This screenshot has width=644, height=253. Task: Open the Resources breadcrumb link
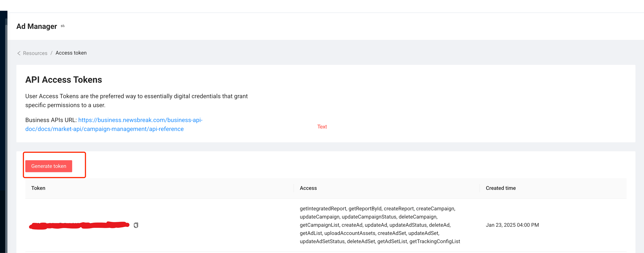[x=35, y=53]
